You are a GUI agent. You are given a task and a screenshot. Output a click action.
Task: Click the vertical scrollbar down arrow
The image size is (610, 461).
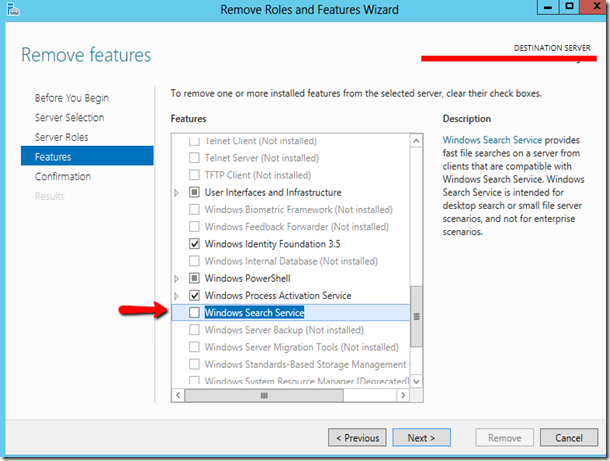click(416, 382)
